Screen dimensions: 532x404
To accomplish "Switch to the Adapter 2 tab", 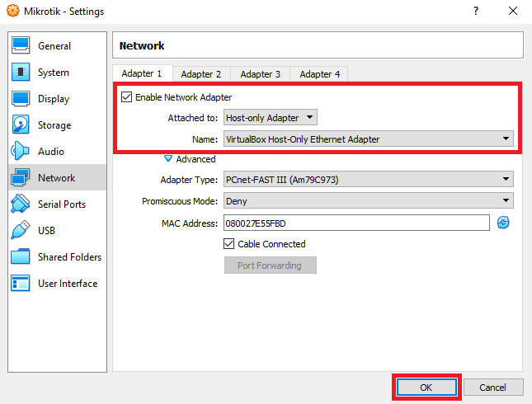I will [x=201, y=74].
